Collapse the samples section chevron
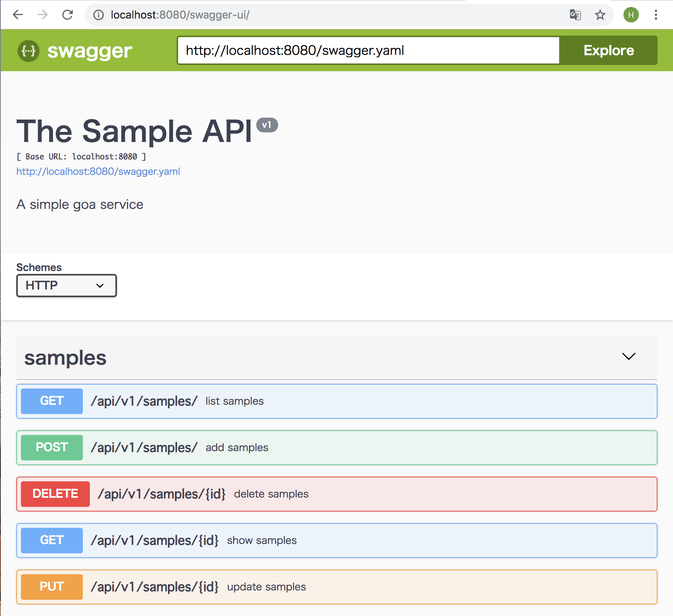This screenshot has height=616, width=673. pos(628,356)
